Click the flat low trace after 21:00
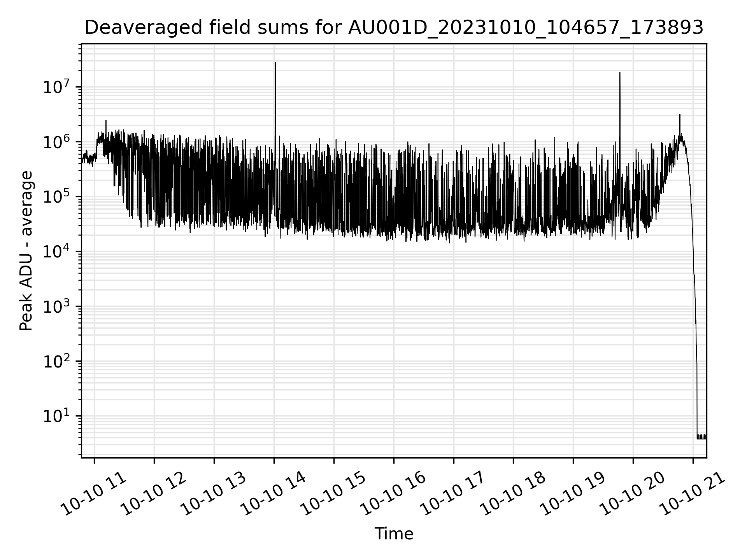Image resolution: width=747 pixels, height=560 pixels. coord(701,437)
